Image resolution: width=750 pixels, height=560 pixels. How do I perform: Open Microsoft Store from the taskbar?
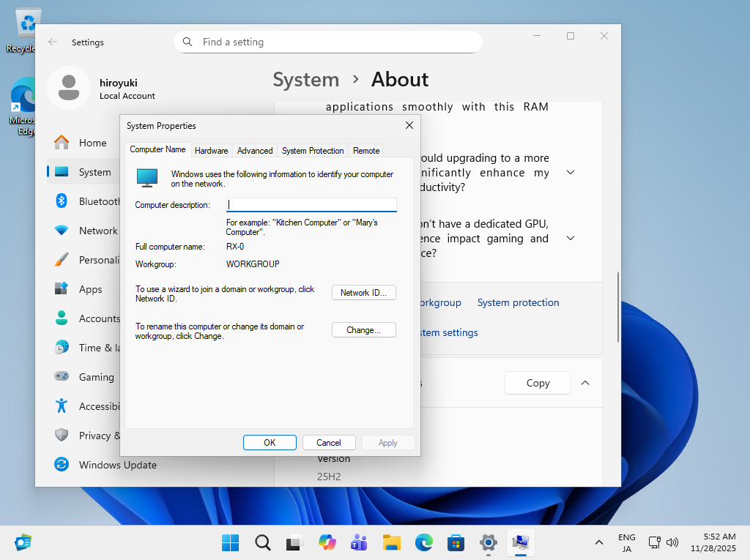point(456,542)
